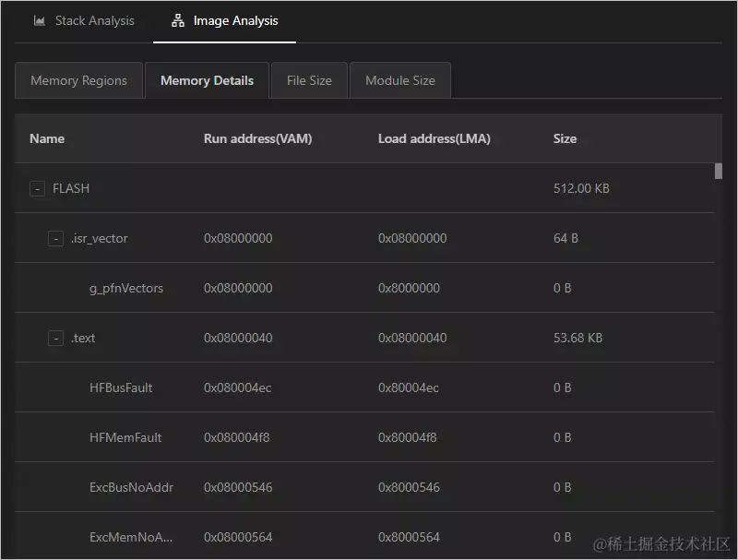Click g_pfnVectors load address 0x8000000
The width and height of the screenshot is (738, 560).
coord(409,289)
